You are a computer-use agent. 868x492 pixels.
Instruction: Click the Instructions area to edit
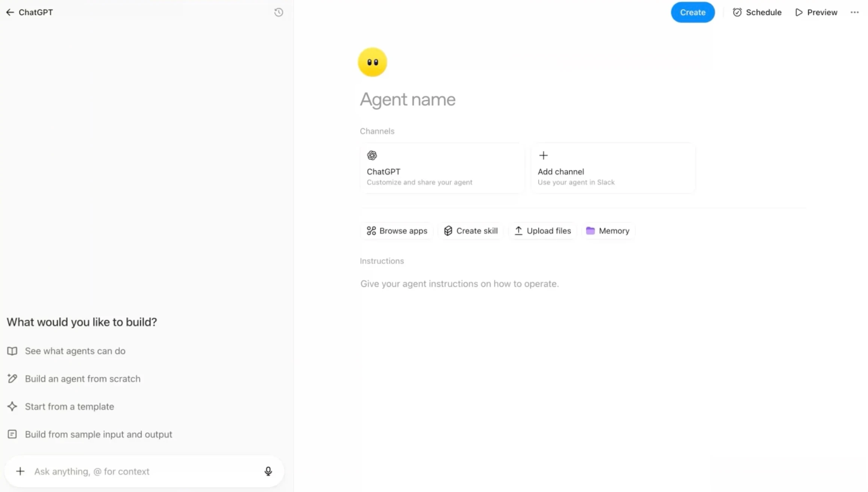pyautogui.click(x=459, y=284)
